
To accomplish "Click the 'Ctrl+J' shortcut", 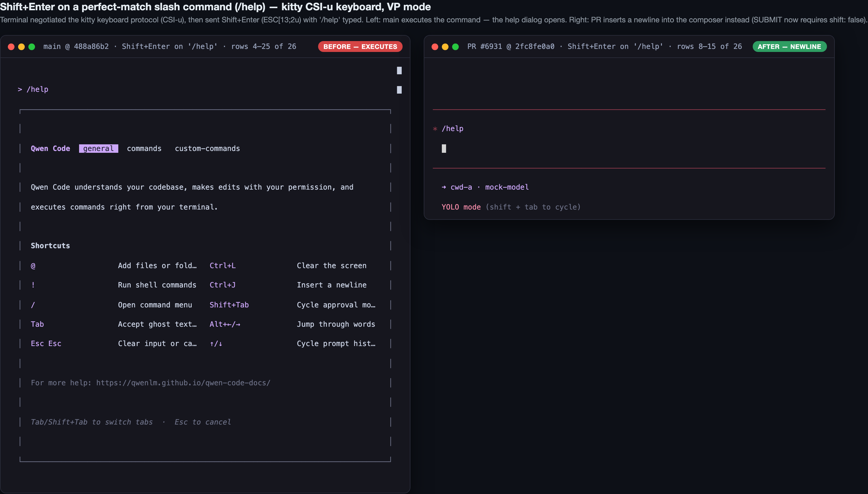I will coord(222,285).
